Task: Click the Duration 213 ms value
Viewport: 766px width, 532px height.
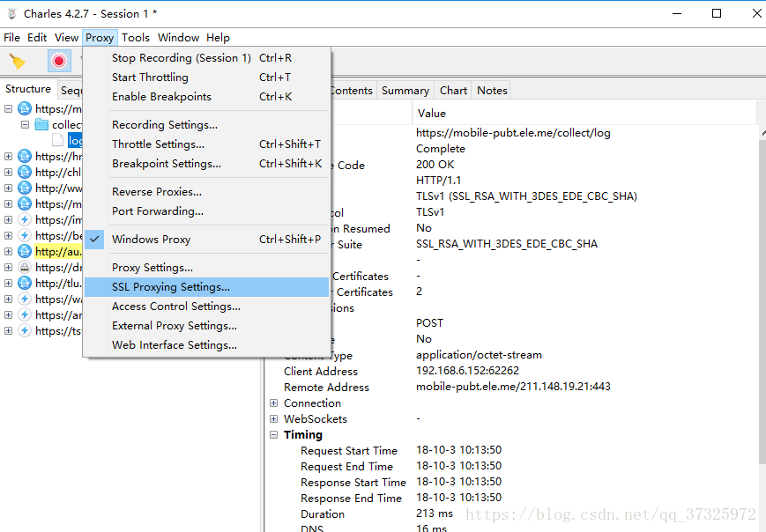Action: click(435, 514)
